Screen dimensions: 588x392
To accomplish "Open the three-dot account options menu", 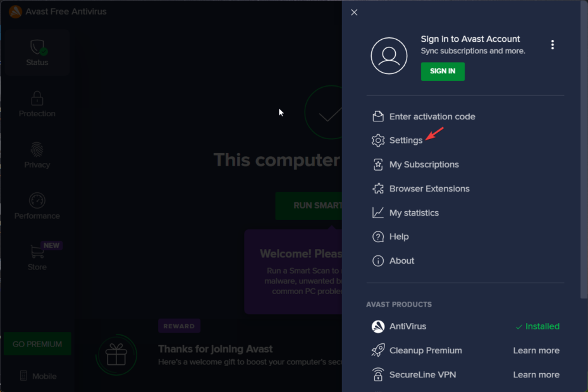I will (553, 45).
